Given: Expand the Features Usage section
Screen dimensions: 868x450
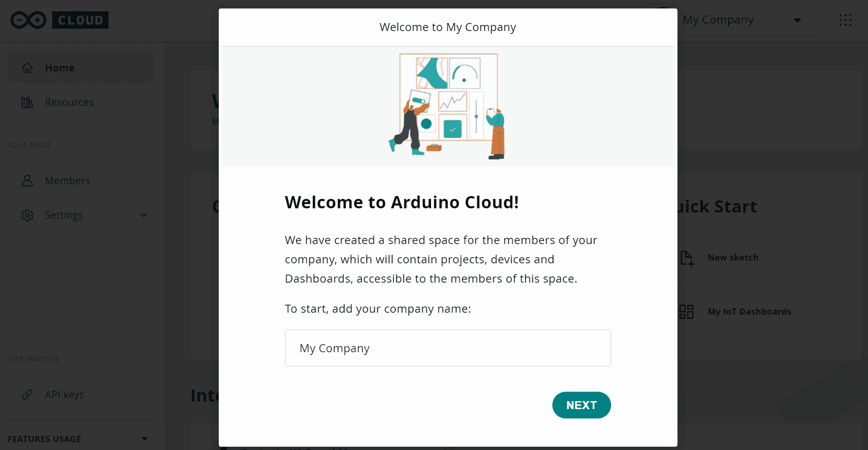Looking at the screenshot, I should (x=144, y=439).
